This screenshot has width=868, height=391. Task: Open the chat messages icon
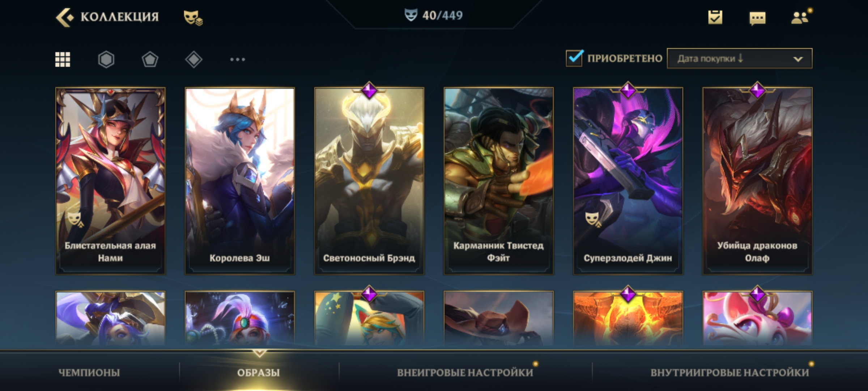click(x=757, y=18)
